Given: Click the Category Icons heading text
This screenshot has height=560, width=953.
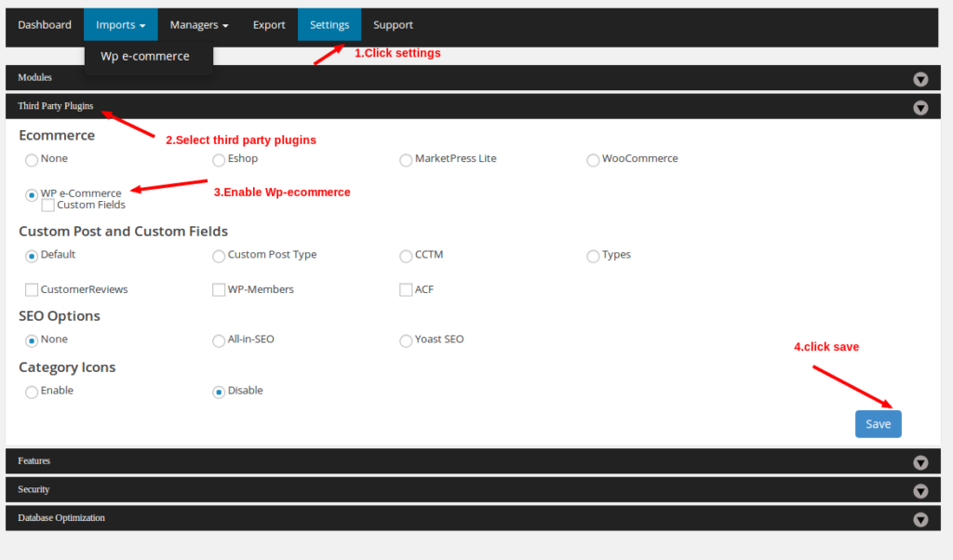Looking at the screenshot, I should (67, 367).
